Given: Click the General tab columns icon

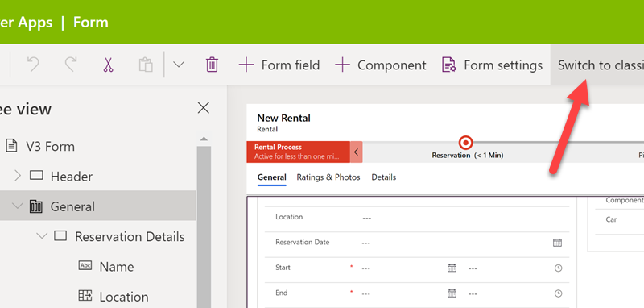Looking at the screenshot, I should 35,206.
